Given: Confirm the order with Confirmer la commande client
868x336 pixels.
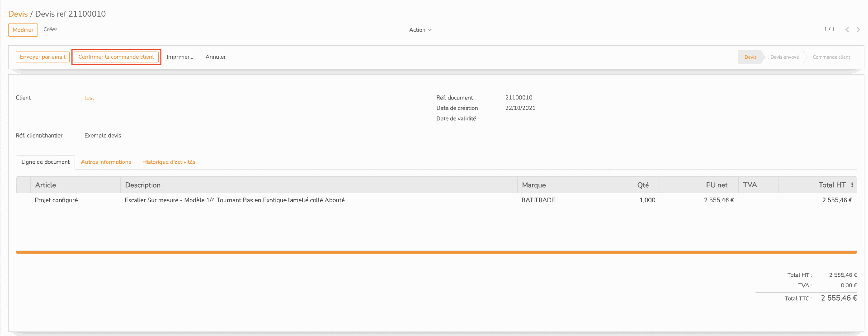Looking at the screenshot, I should 116,57.
